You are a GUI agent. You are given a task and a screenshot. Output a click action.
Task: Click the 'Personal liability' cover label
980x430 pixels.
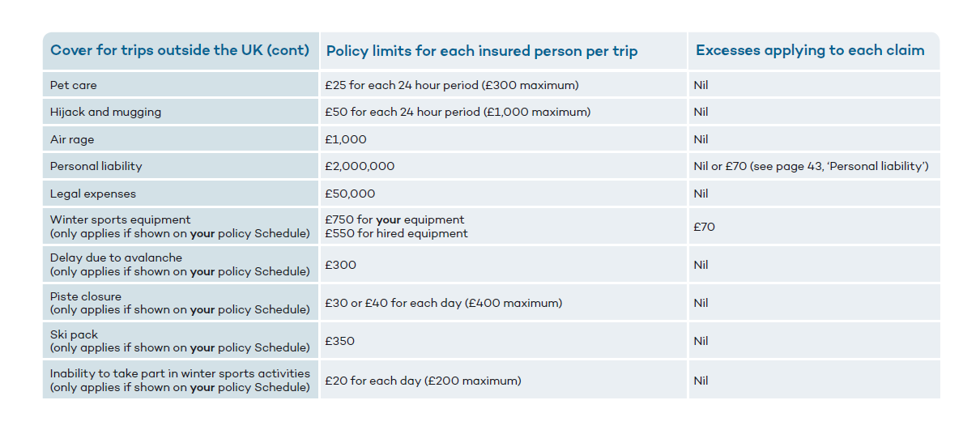pos(96,166)
